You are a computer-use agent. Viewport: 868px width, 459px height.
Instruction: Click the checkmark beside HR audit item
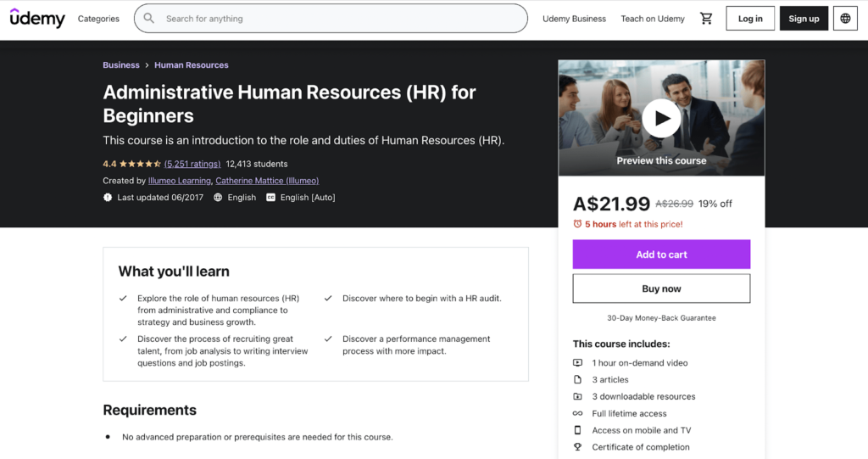click(328, 299)
